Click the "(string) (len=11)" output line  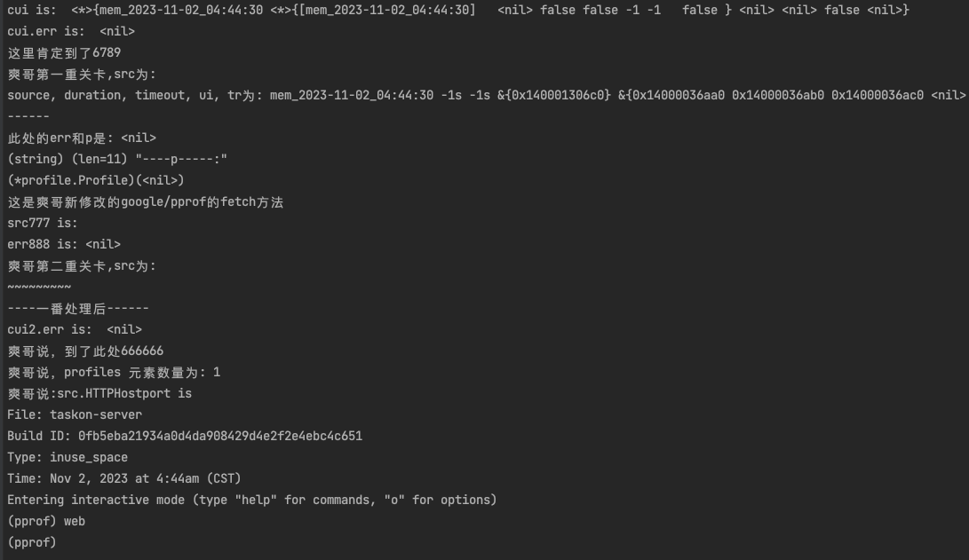point(117,159)
